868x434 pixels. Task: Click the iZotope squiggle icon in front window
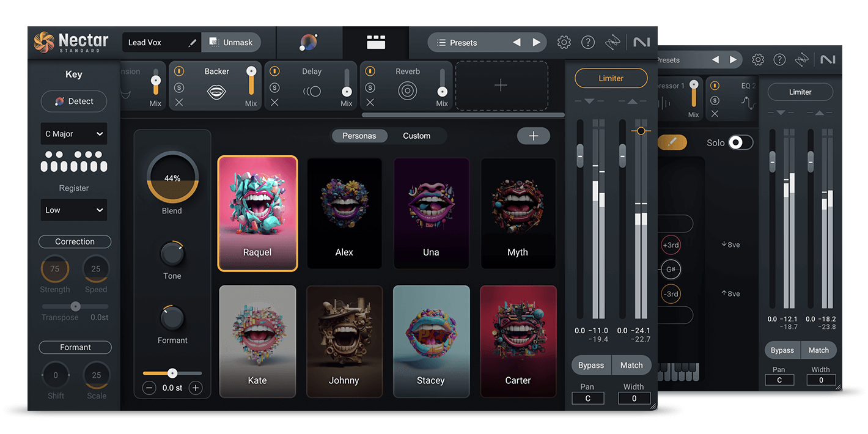(612, 42)
